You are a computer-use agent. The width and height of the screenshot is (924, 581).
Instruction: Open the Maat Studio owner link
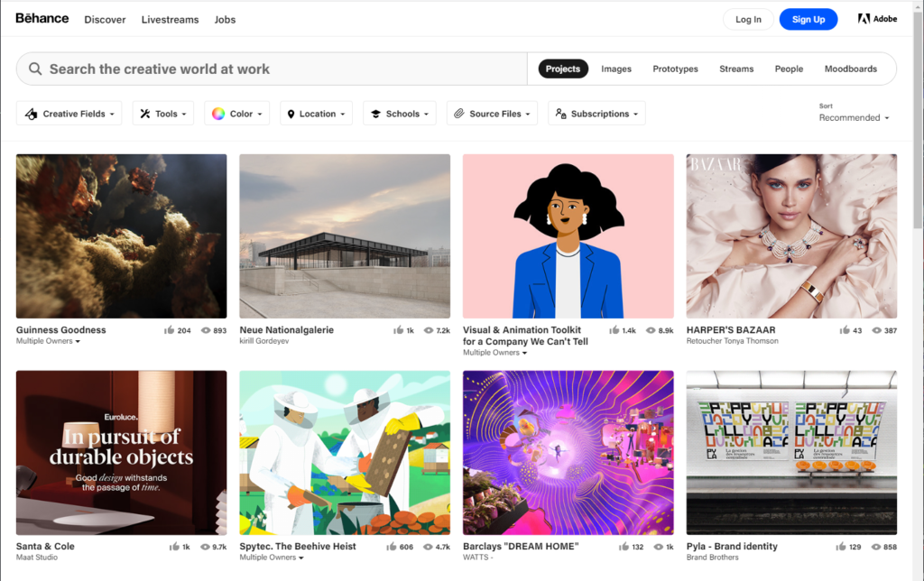coord(36,558)
